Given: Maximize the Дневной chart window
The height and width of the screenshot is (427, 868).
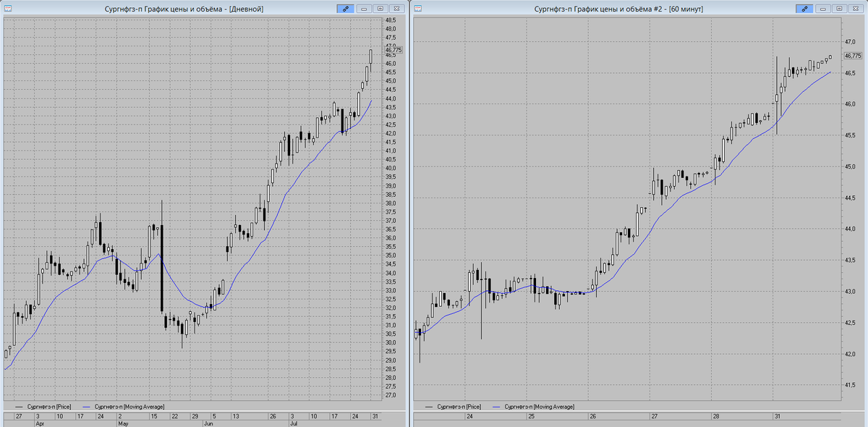Looking at the screenshot, I should tap(379, 8).
